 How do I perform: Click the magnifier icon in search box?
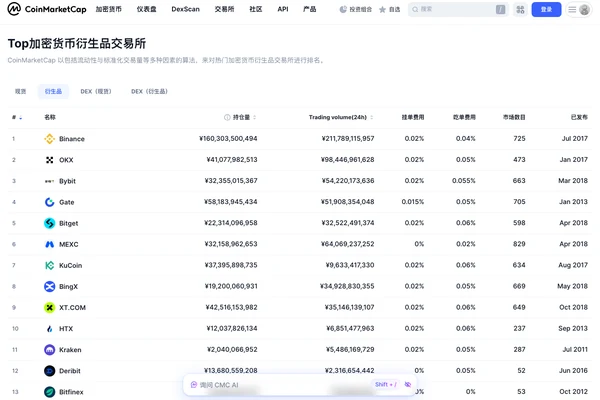coord(415,10)
